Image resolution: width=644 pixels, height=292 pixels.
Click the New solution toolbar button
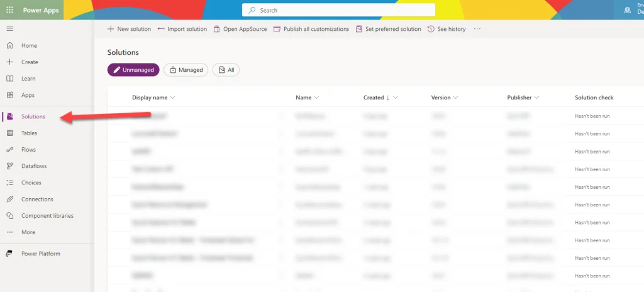129,29
